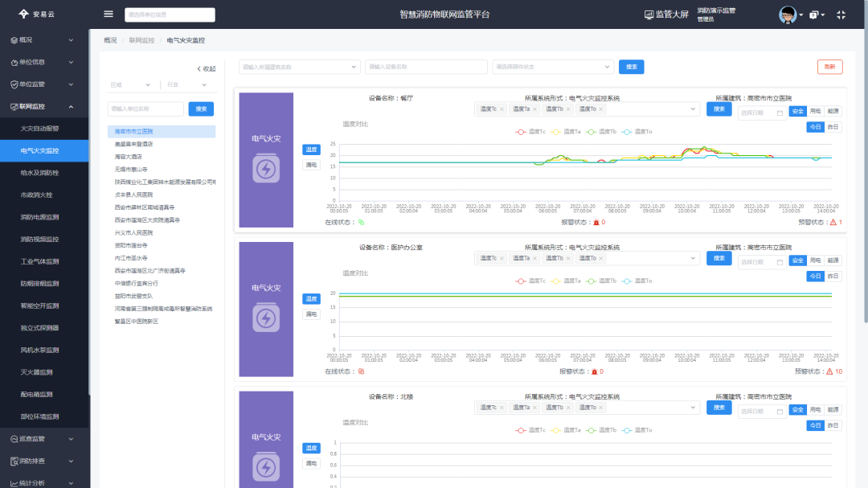This screenshot has width=868, height=488.
Task: Open the user avatar dropdown arrow
Action: (x=801, y=15)
